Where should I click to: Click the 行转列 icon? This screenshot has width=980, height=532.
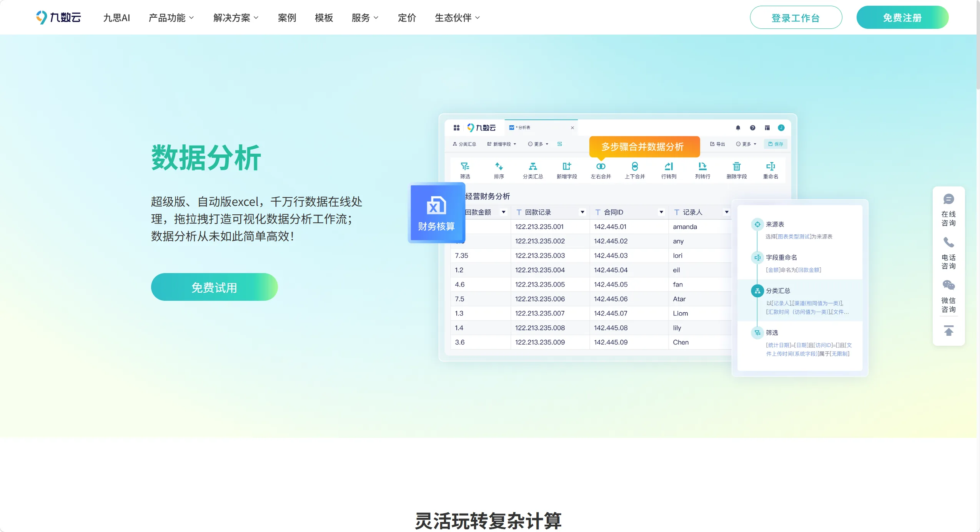coord(669,166)
